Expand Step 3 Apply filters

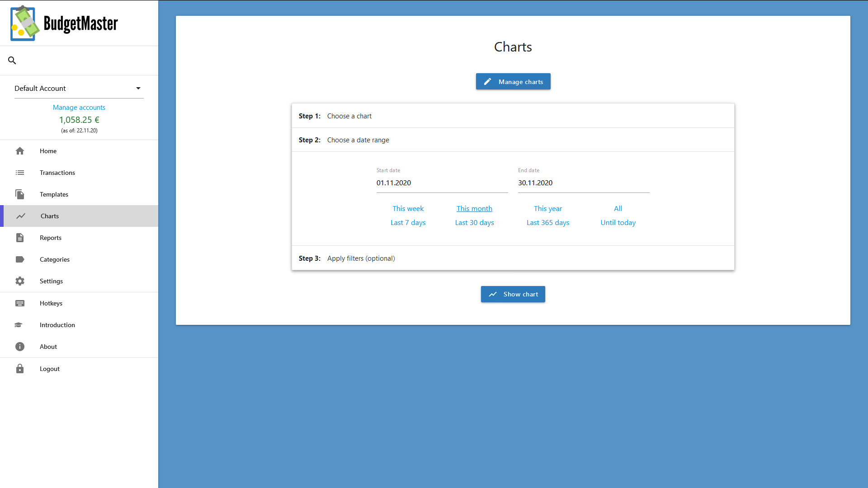click(x=513, y=258)
